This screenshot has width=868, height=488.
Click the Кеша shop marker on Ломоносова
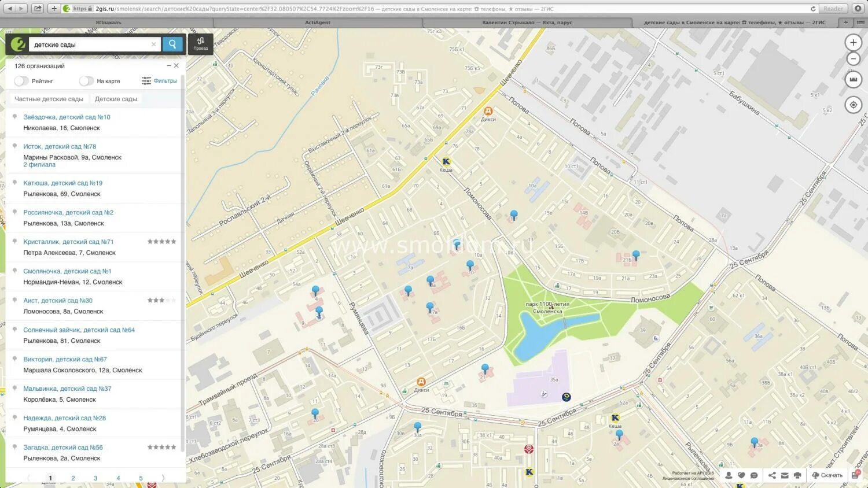tap(446, 162)
